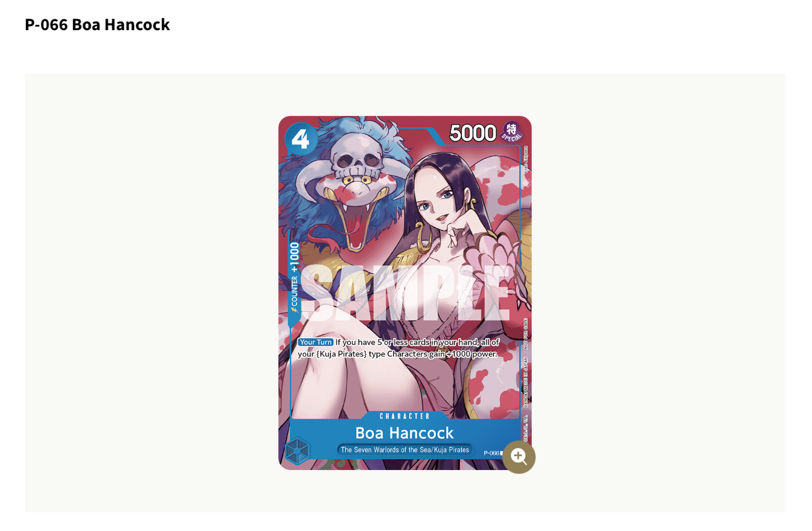The width and height of the screenshot is (812, 531).
Task: Click the P-066 Boa Hancock page heading
Action: (x=97, y=25)
